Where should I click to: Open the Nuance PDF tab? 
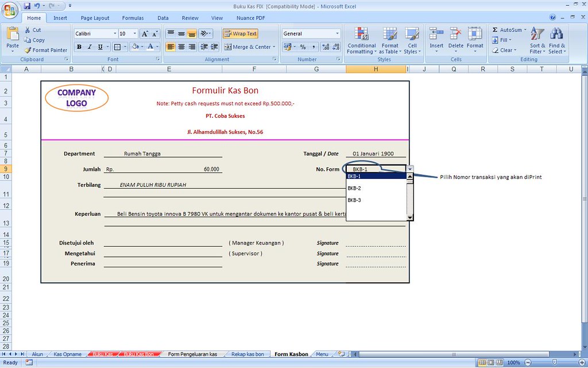click(x=250, y=18)
